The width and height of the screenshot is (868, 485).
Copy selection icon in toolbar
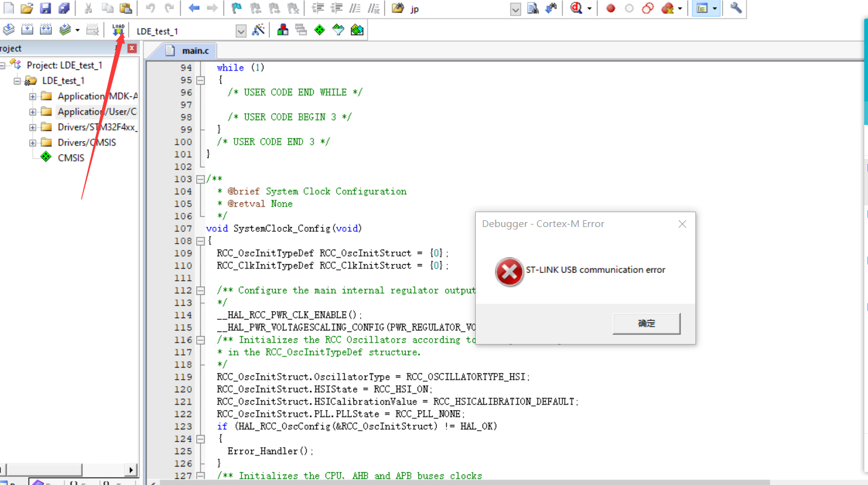[x=107, y=8]
